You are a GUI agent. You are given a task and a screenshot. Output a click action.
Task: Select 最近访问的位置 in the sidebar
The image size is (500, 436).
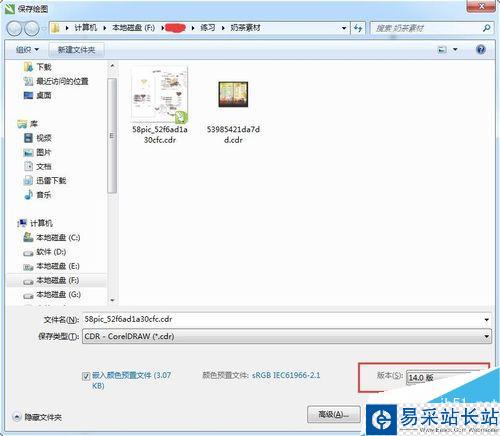[56, 81]
